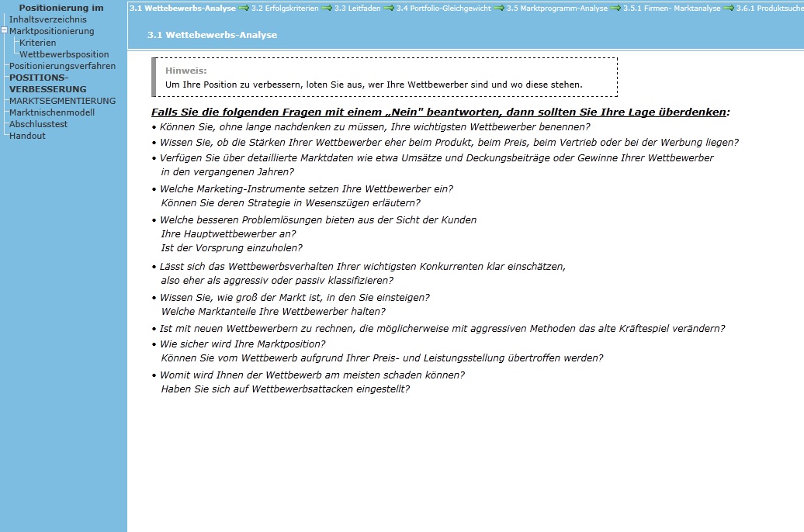Viewport: 804px width, 532px height.
Task: Go to Positionierungsverfahren chapter
Action: tap(62, 66)
